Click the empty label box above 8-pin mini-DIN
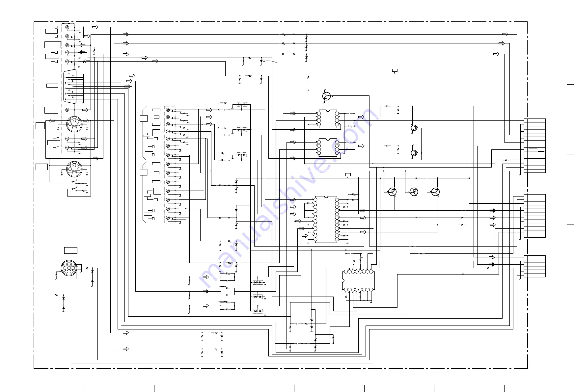The height and width of the screenshot is (392, 574). tap(71, 250)
